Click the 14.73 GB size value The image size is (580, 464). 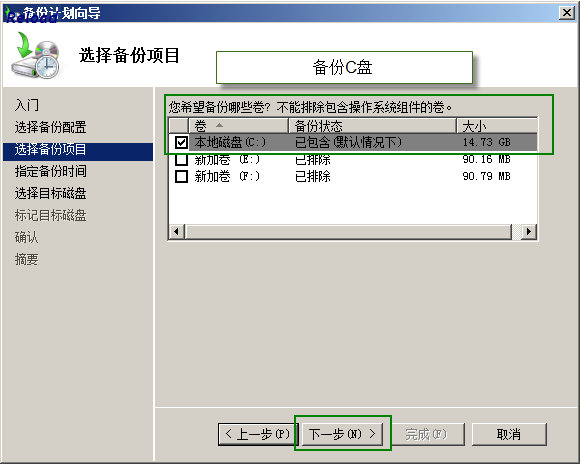(x=486, y=142)
